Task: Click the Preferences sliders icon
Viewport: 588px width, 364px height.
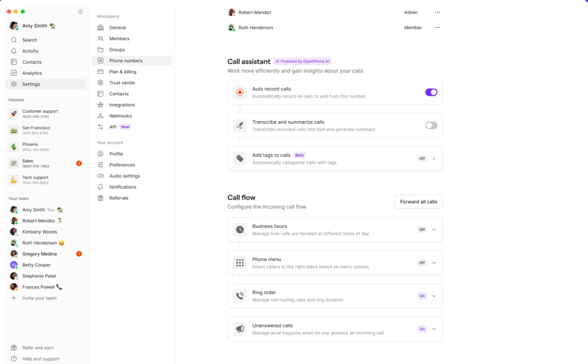Action: tap(100, 165)
